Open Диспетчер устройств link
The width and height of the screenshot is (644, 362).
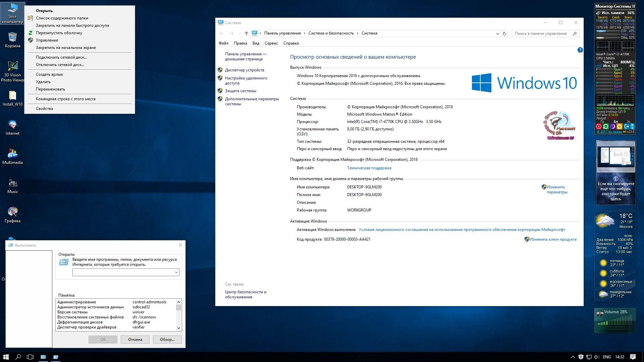245,70
